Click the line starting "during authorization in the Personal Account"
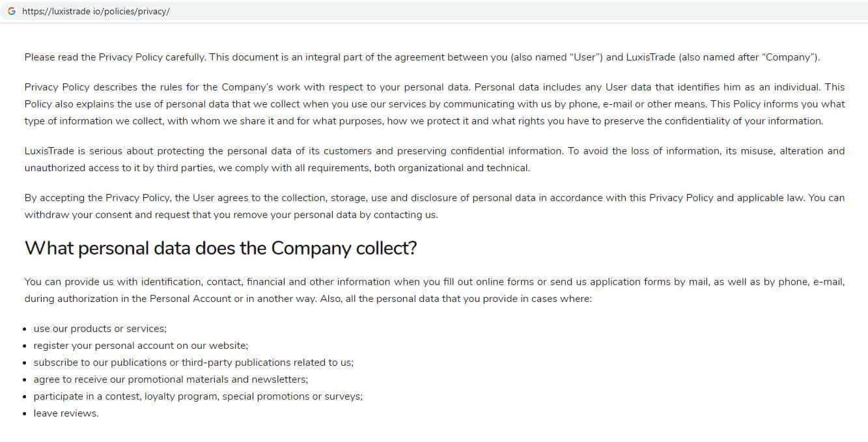The width and height of the screenshot is (868, 442). coord(308,299)
